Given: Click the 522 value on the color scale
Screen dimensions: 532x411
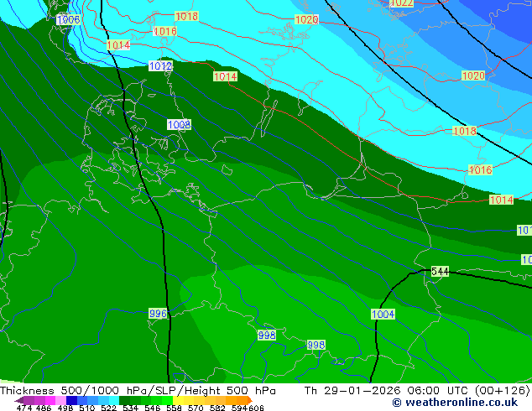Looking at the screenshot, I should [x=108, y=408].
